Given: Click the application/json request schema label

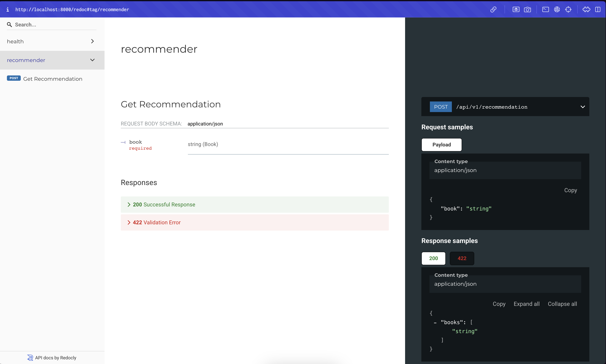Looking at the screenshot, I should pyautogui.click(x=205, y=124).
